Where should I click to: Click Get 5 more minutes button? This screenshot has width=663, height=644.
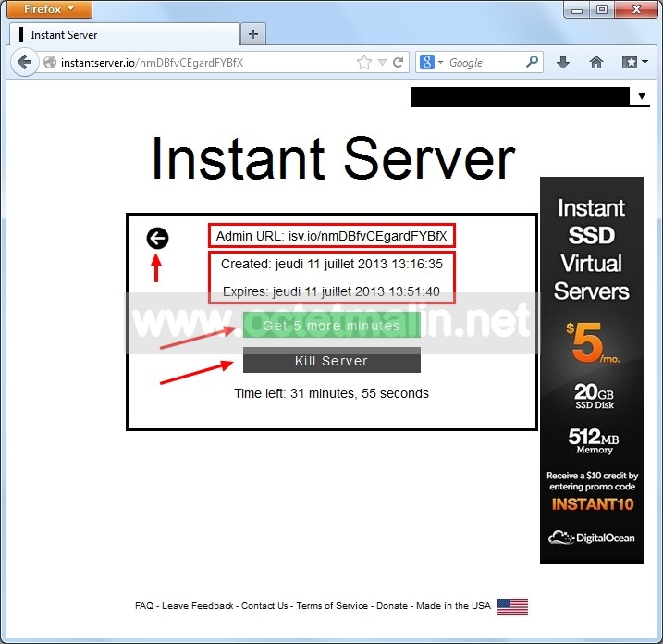click(x=331, y=325)
